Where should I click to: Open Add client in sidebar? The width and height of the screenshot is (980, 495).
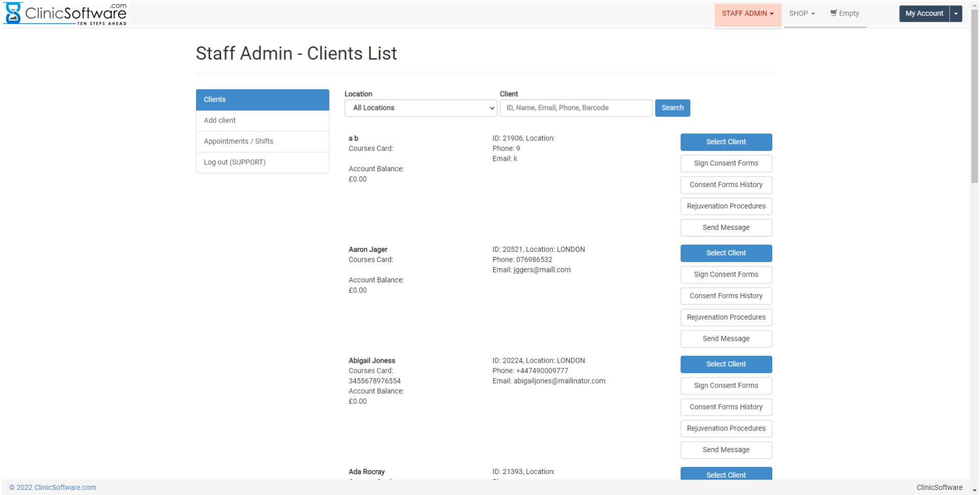click(262, 121)
